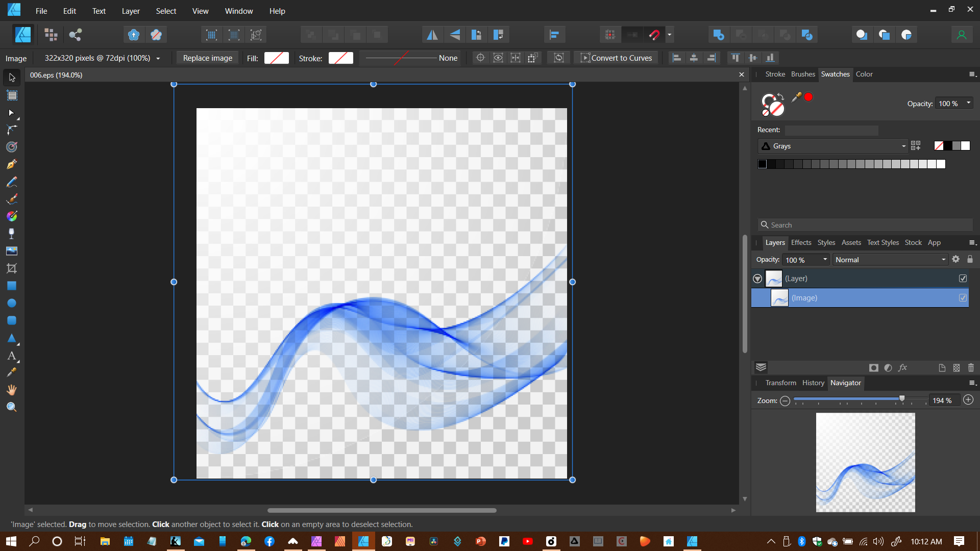Switch to the Brushes tab
Viewport: 980px width, 551px height.
[803, 74]
